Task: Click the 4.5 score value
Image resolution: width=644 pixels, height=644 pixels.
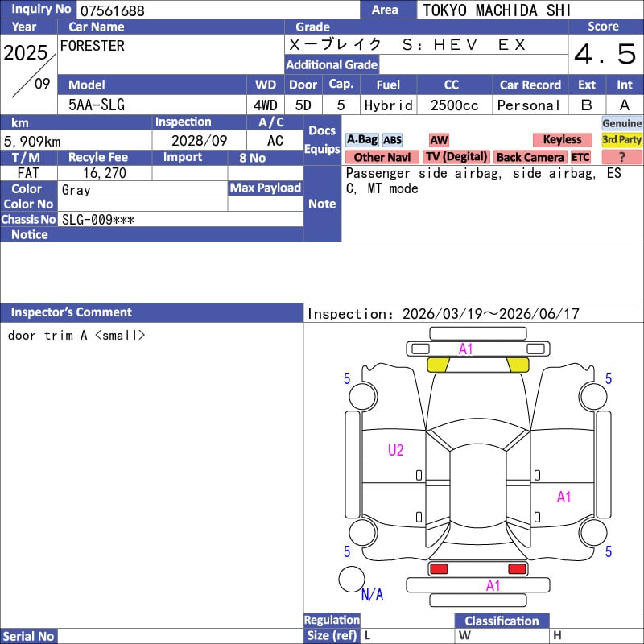Action: pos(605,55)
